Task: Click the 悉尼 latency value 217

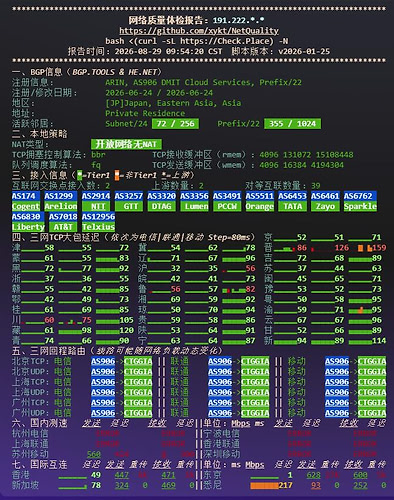Action: [286, 485]
